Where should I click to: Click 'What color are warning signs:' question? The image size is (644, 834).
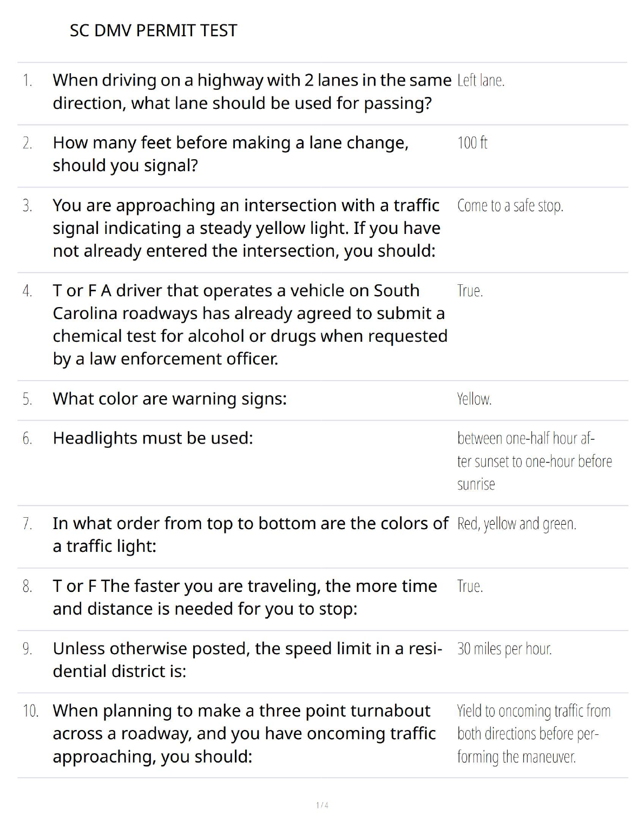169,399
